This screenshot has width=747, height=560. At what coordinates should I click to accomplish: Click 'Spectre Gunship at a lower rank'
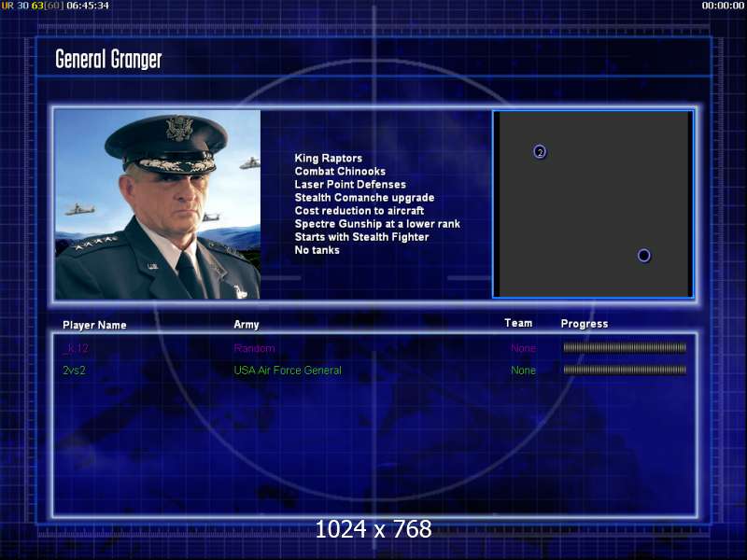[x=377, y=224]
